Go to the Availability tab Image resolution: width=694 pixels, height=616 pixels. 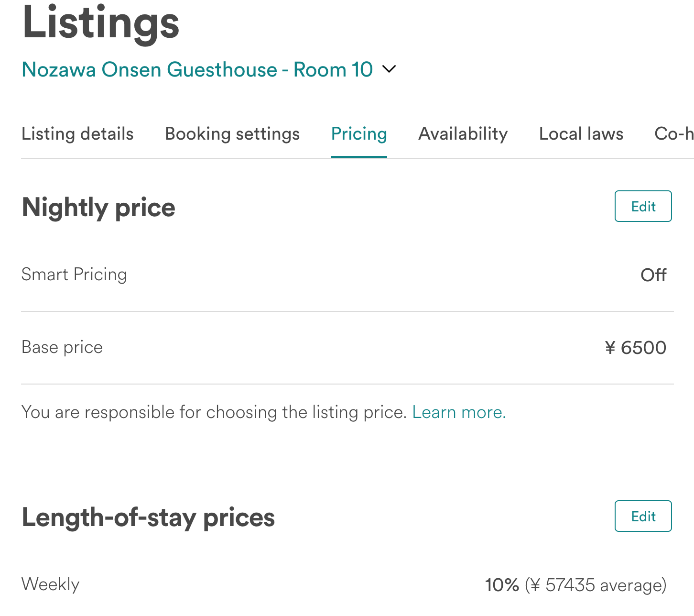click(x=463, y=134)
